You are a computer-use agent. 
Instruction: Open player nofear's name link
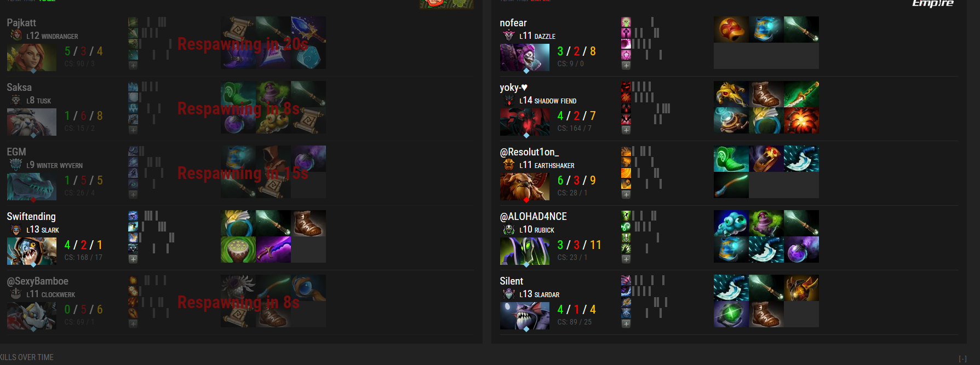513,23
